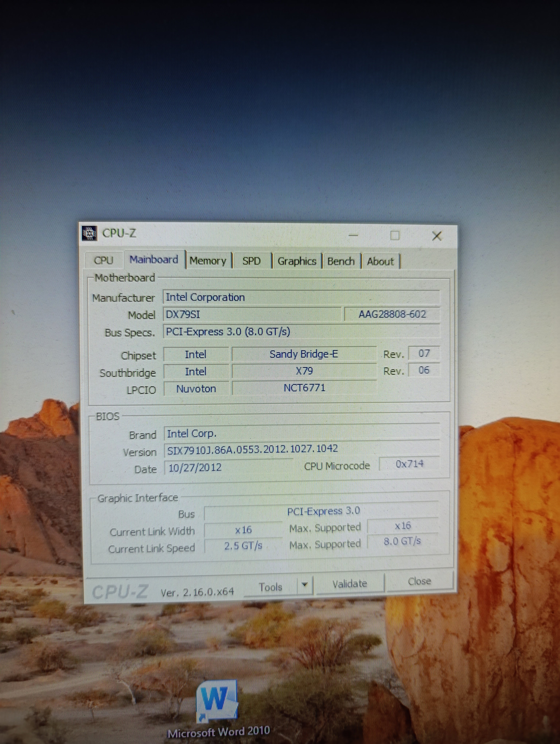This screenshot has height=744, width=560.
Task: Select the Mainboard tab
Action: 154,260
